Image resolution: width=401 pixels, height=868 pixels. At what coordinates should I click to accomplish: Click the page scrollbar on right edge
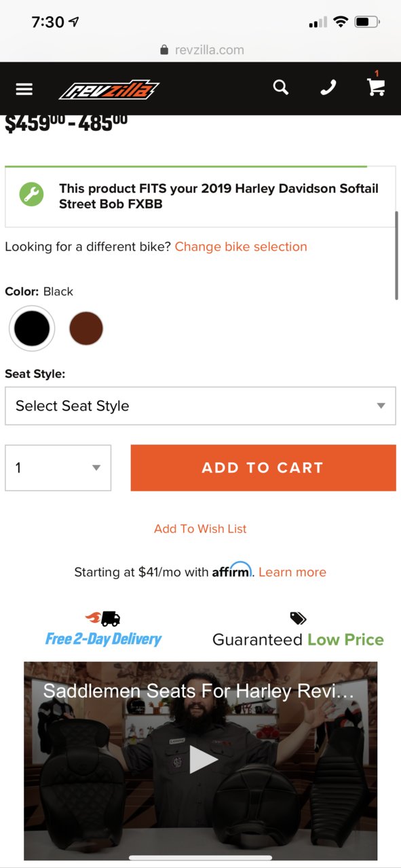397,255
